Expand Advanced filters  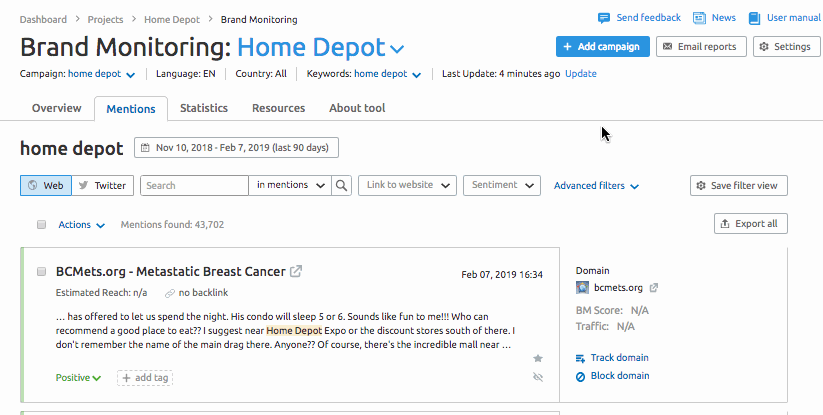(596, 186)
